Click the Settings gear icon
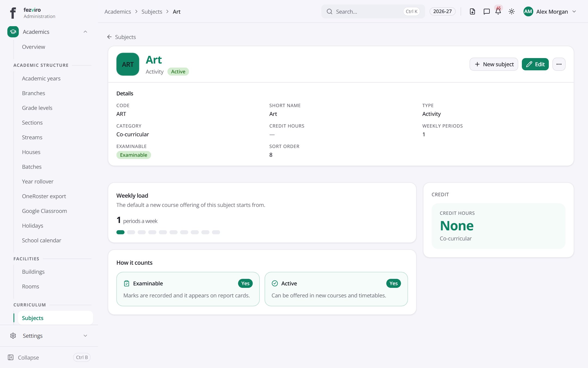The image size is (588, 368). point(13,336)
